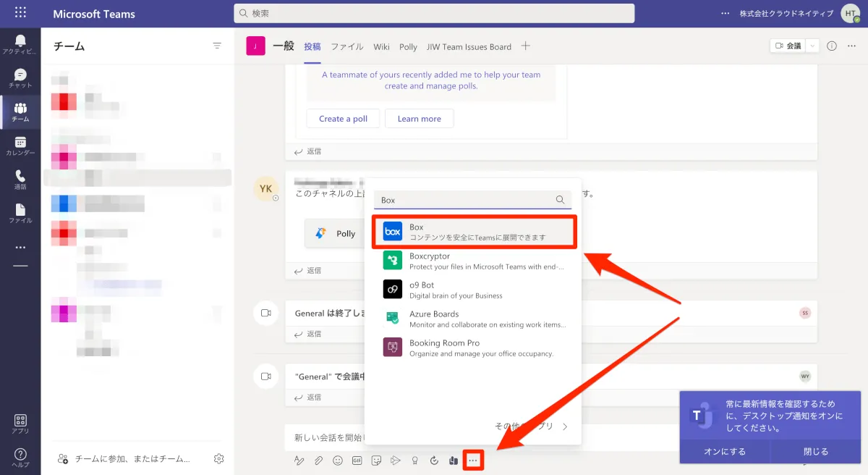Expand the meeting button dropdown arrow
The image size is (868, 475).
[x=813, y=46]
